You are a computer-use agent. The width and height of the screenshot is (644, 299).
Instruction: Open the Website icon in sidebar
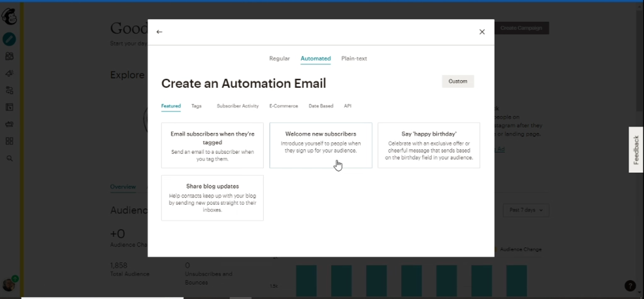point(9,107)
